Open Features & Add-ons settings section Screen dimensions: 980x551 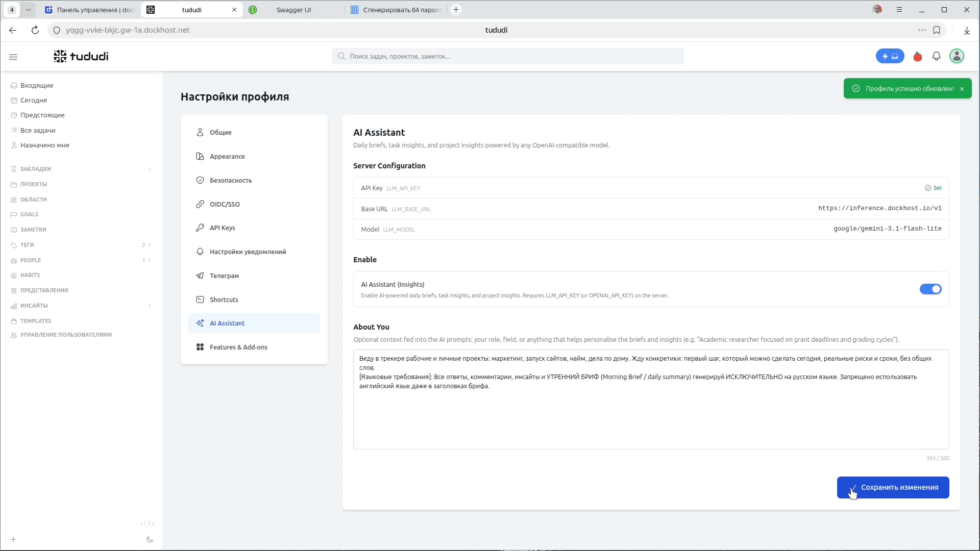click(254, 347)
